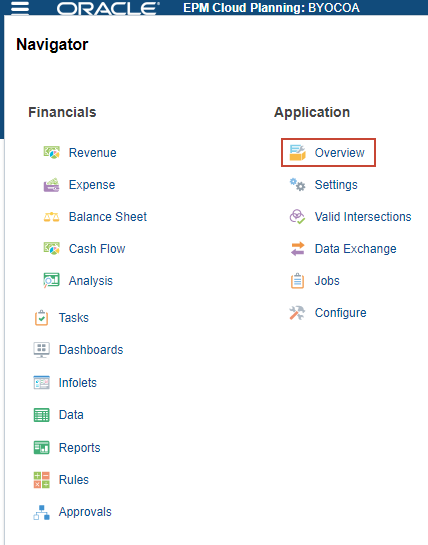Click the Configure hammer wrench icon

(297, 313)
